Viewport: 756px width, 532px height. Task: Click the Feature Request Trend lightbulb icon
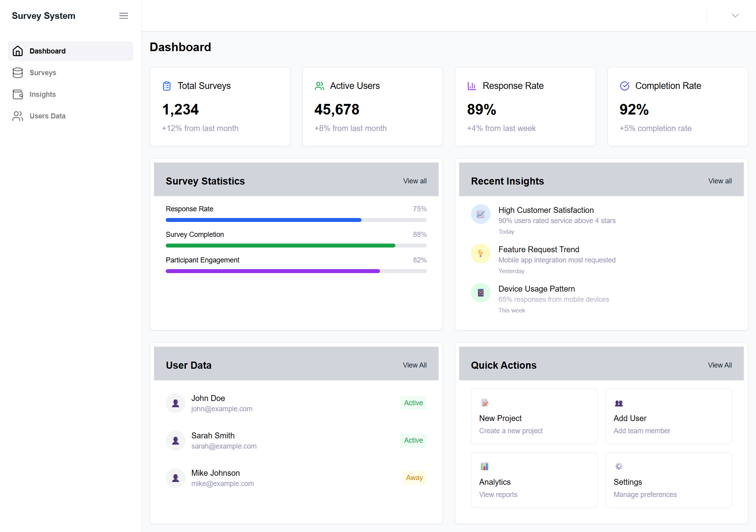point(481,253)
